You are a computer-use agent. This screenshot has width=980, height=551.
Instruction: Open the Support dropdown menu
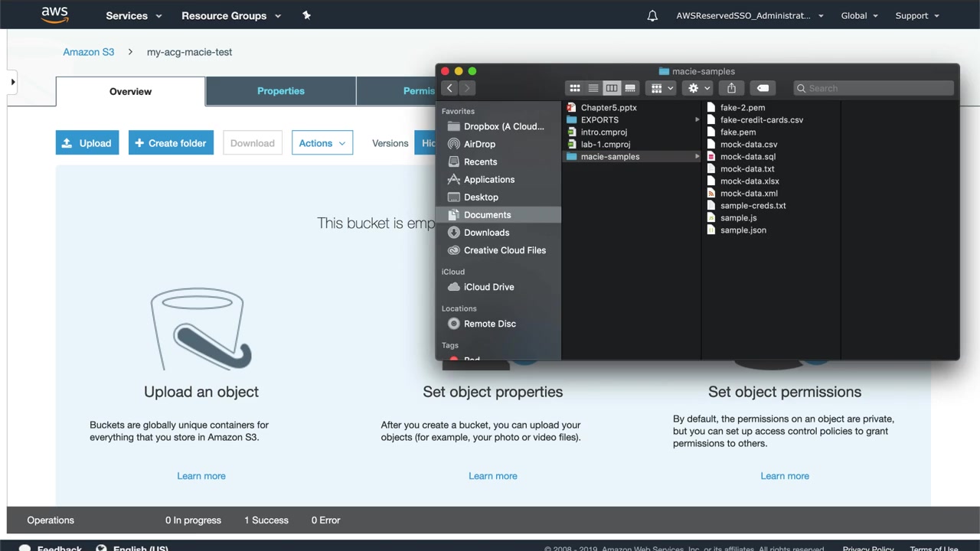tap(917, 15)
